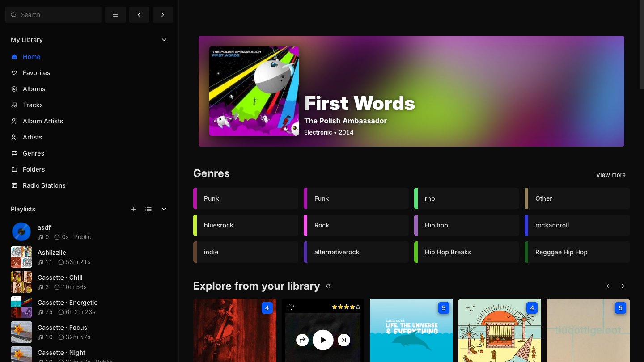Click the play-last icon on hovered album
This screenshot has height=362, width=644.
coord(343,340)
